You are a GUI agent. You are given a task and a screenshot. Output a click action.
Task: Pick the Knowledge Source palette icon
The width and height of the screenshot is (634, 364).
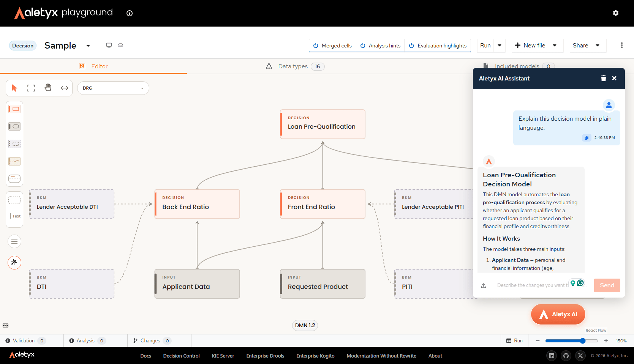pos(14,161)
